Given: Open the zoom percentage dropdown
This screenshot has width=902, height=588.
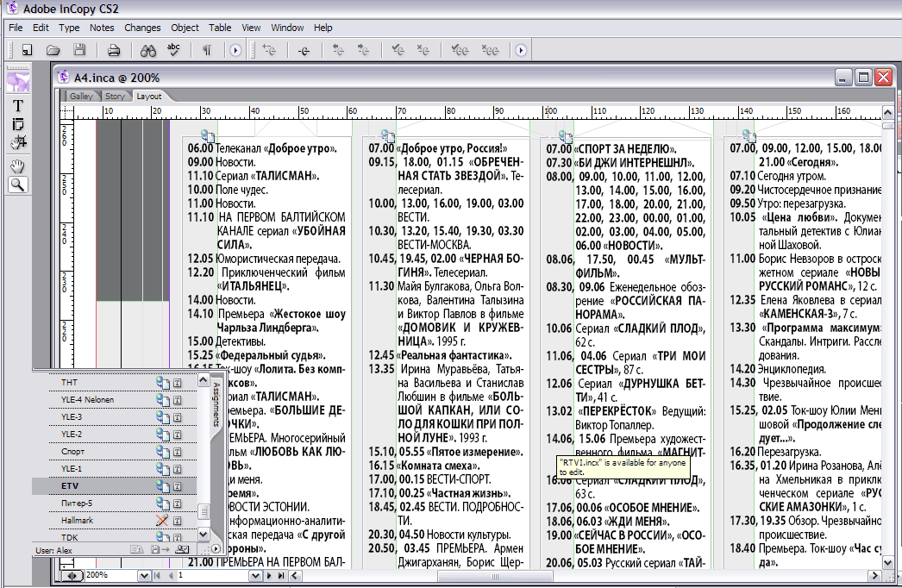Looking at the screenshot, I should click(144, 575).
